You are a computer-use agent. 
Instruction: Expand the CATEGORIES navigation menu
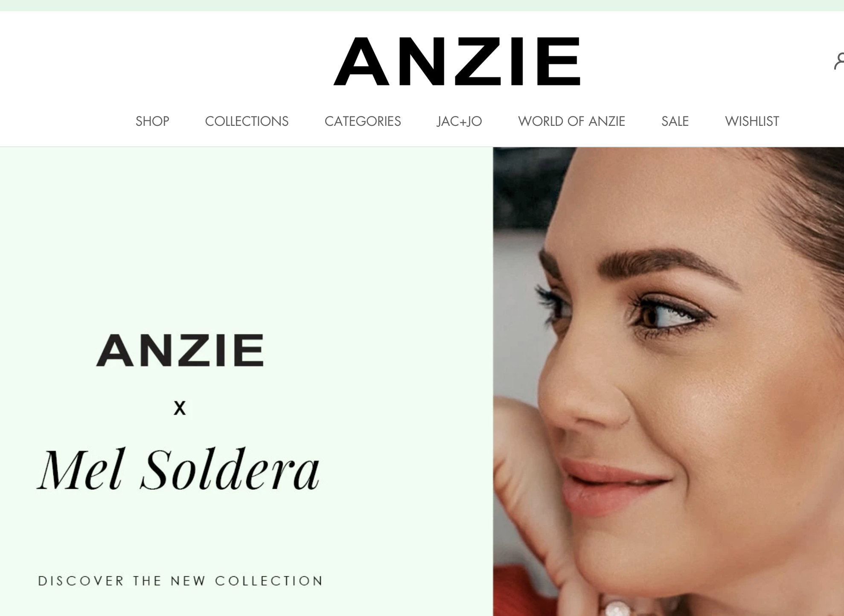pyautogui.click(x=363, y=121)
